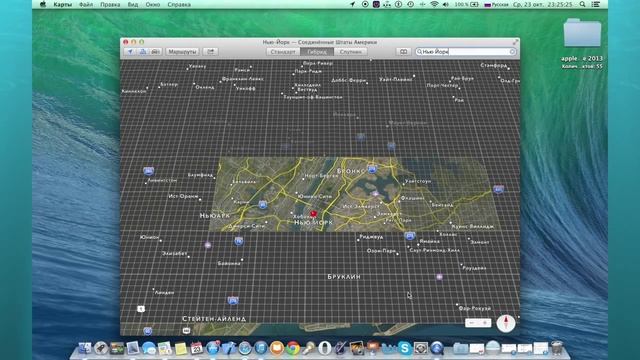640x360 pixels.
Task: Open Notes from the Dock
Action: (181, 348)
